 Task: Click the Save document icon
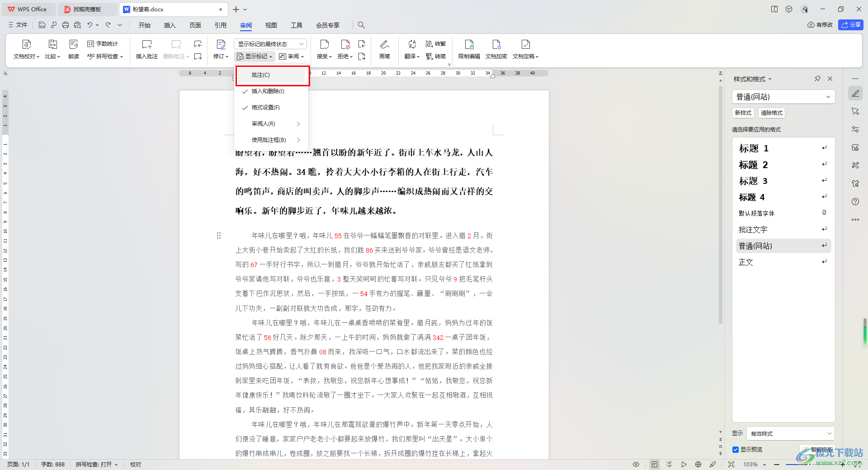(x=42, y=25)
